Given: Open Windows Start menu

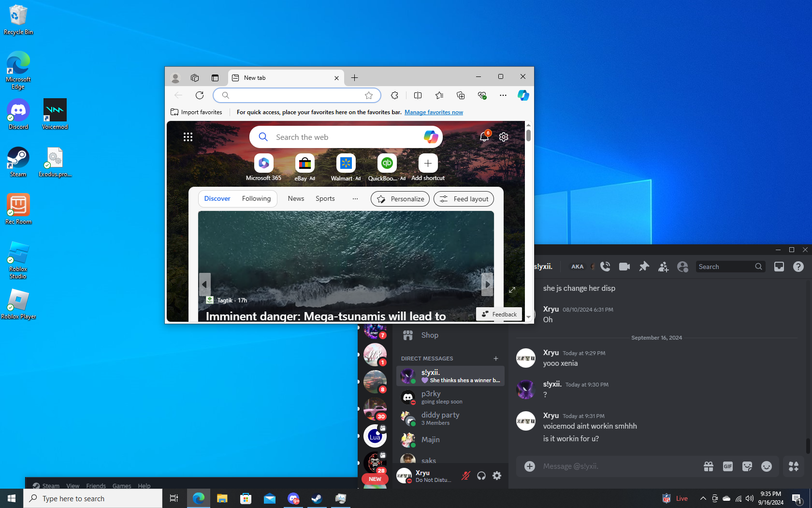Looking at the screenshot, I should [12, 498].
